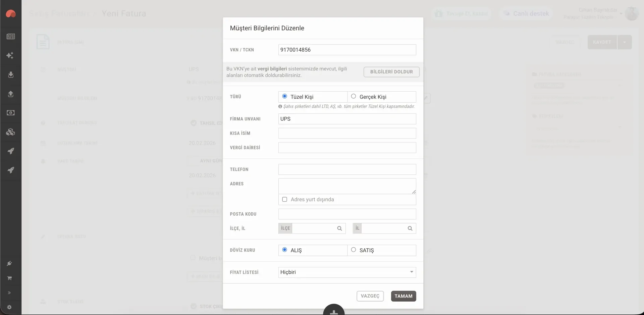Open the İl search select field

[384, 228]
